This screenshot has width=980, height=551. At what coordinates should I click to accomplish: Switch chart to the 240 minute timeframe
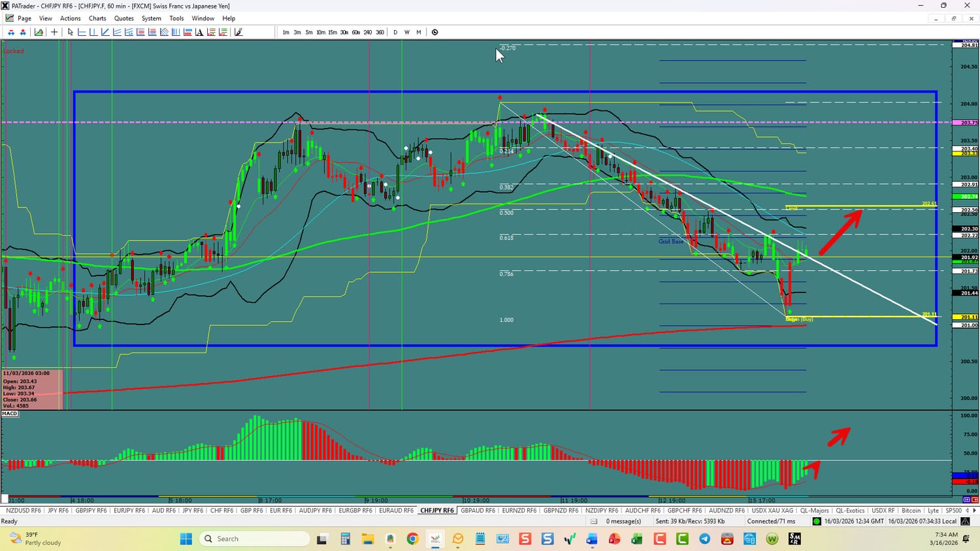368,32
